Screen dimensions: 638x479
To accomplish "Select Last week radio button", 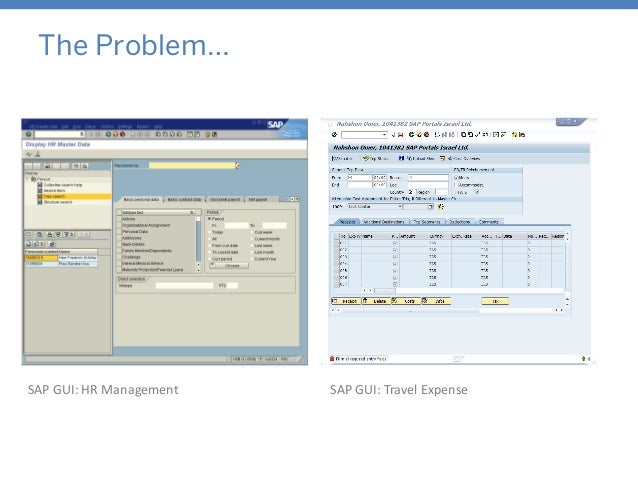I will 252,245.
